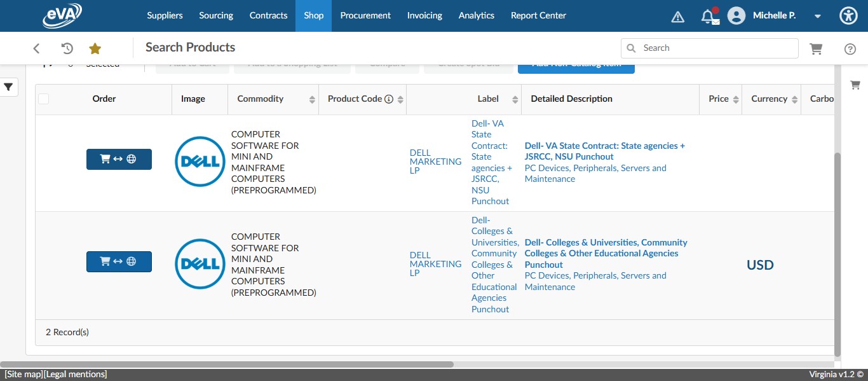Open the Site map link
Image resolution: width=868 pixels, height=381 pixels.
(24, 374)
